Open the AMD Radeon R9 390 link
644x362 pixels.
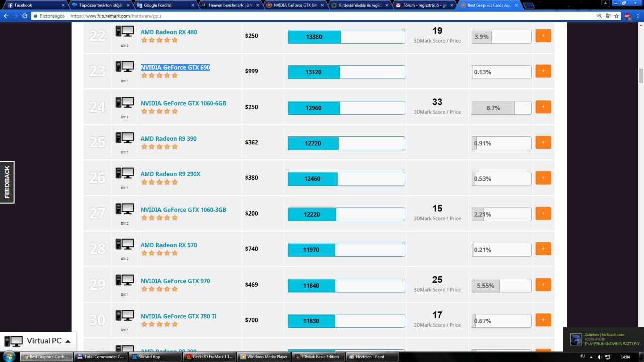point(169,139)
